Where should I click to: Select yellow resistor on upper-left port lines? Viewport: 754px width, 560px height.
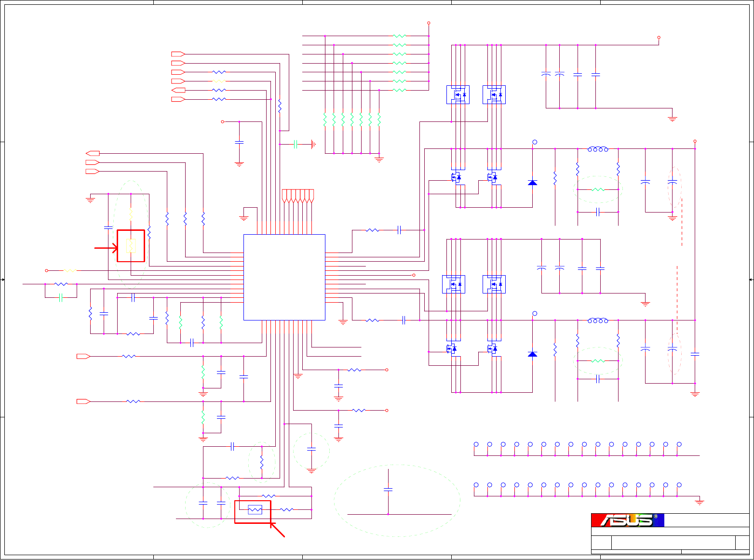(219, 81)
